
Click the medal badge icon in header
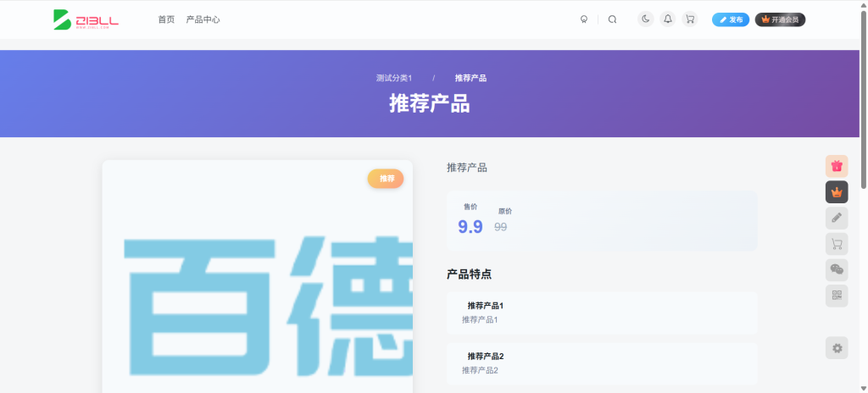pyautogui.click(x=584, y=19)
